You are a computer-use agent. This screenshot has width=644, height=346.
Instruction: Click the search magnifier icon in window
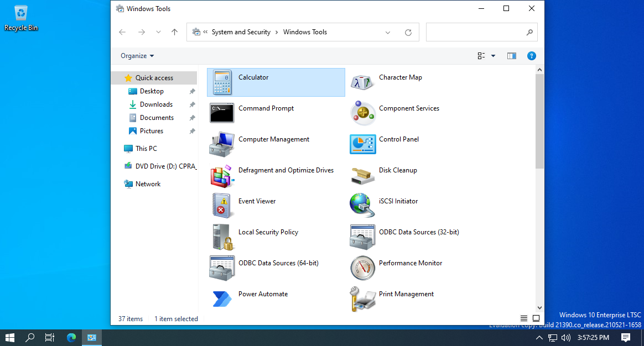pyautogui.click(x=530, y=32)
